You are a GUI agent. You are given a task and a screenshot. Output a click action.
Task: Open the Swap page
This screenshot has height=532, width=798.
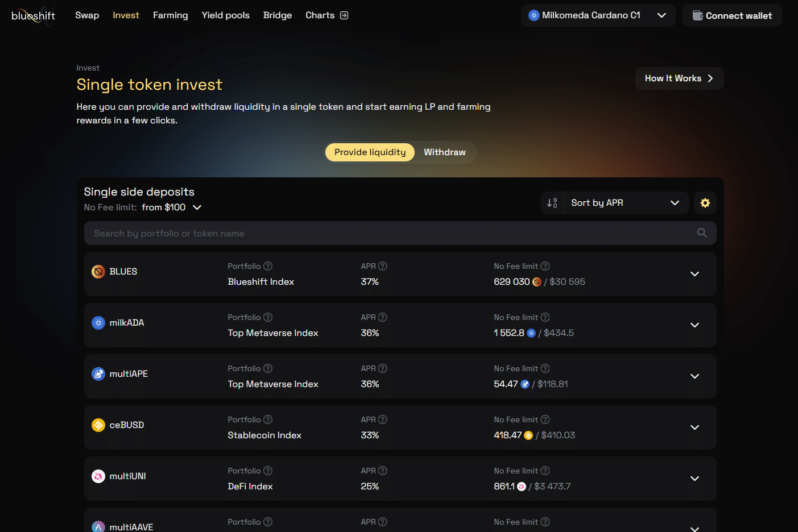pos(87,15)
